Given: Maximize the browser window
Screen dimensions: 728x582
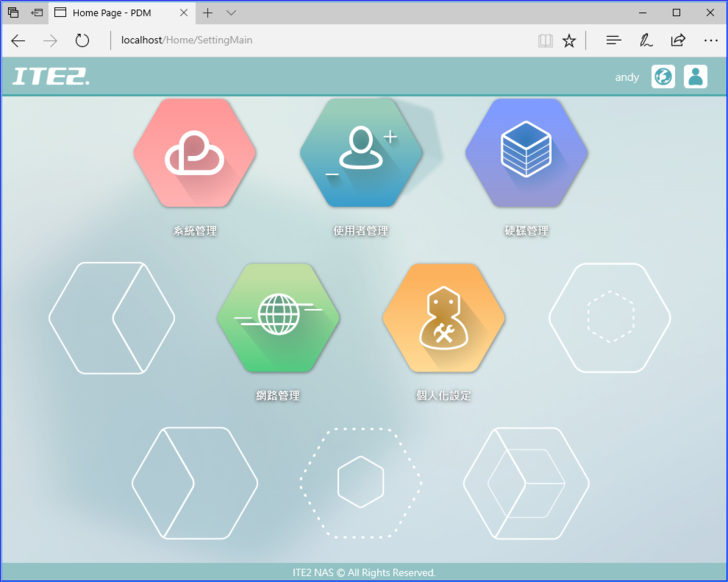Looking at the screenshot, I should [676, 13].
